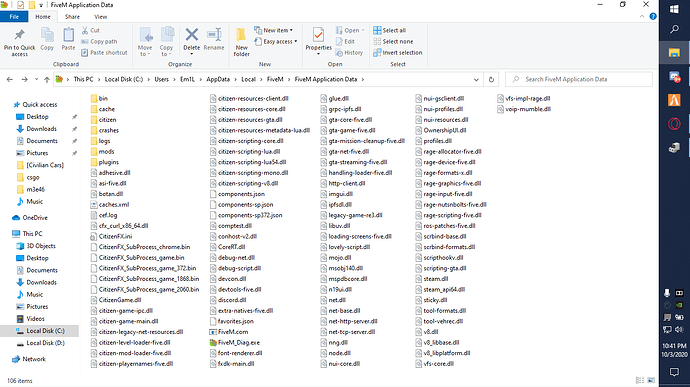This screenshot has height=387, width=690.
Task: Open File Explorer taskbar icon
Action: tap(674, 53)
